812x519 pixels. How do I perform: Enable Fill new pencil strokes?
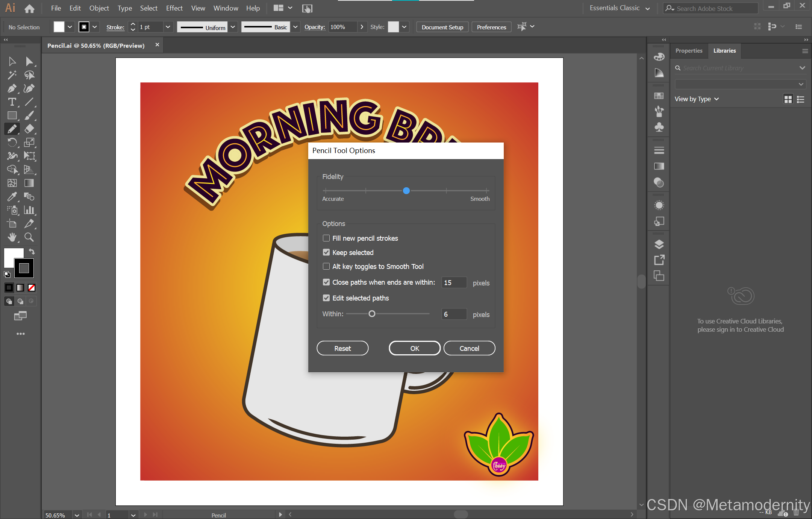(326, 238)
